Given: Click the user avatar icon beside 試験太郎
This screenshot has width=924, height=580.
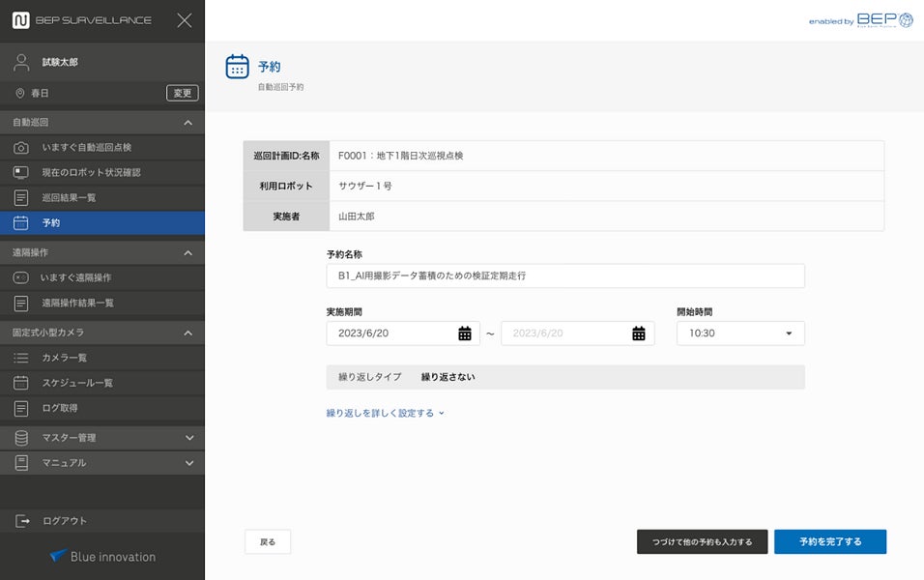Looking at the screenshot, I should coord(21,63).
